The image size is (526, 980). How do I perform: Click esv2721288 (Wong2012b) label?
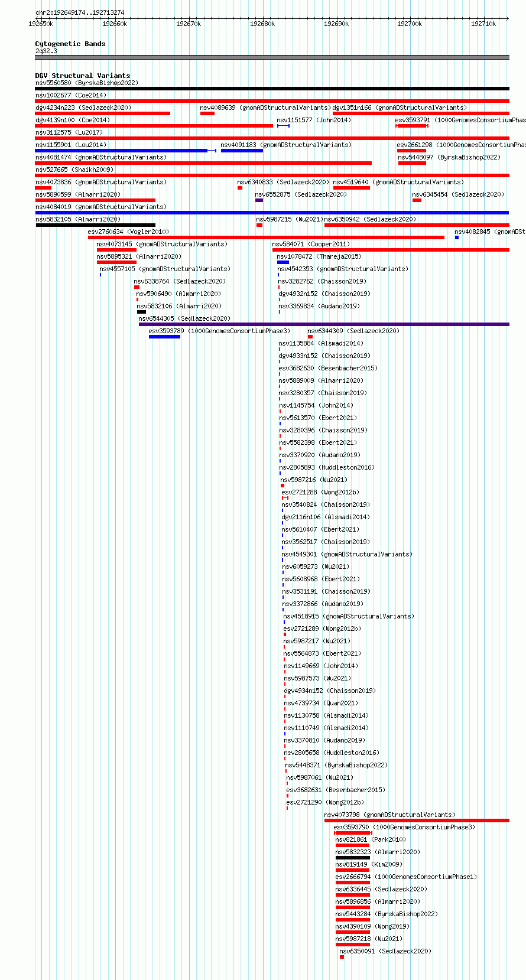(x=320, y=493)
